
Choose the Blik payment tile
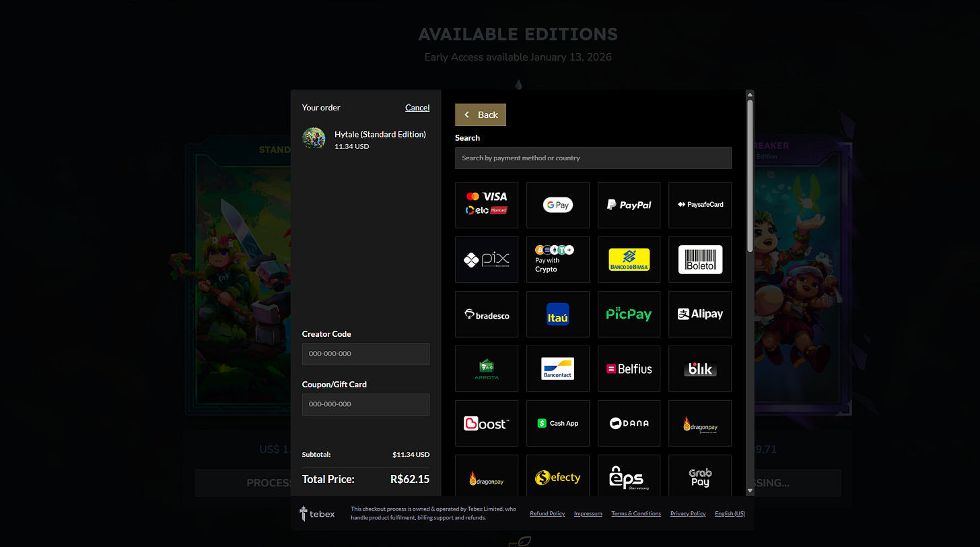(700, 368)
